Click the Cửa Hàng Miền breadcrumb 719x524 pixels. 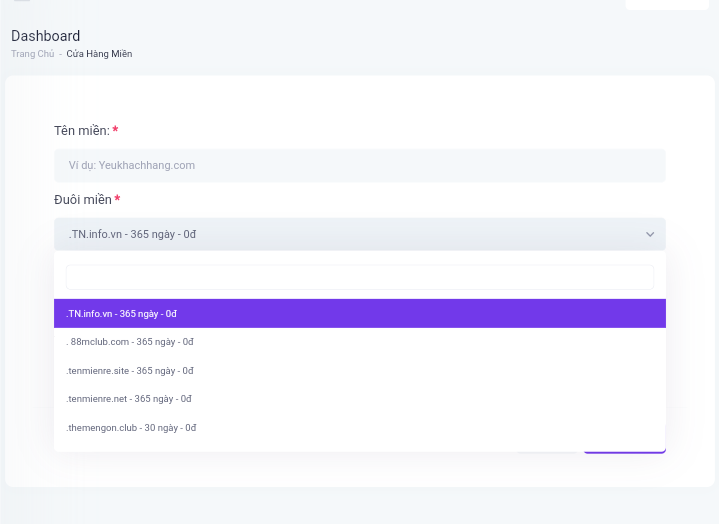pyautogui.click(x=100, y=54)
